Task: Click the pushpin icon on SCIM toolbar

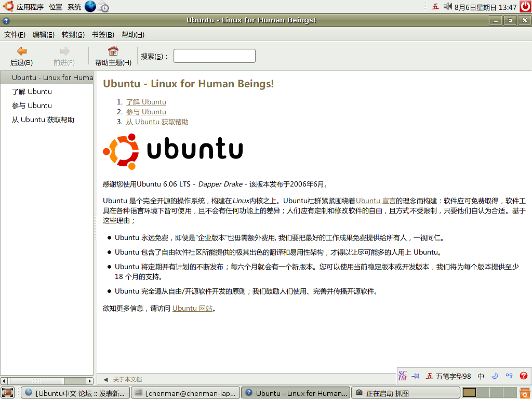Action: click(416, 376)
